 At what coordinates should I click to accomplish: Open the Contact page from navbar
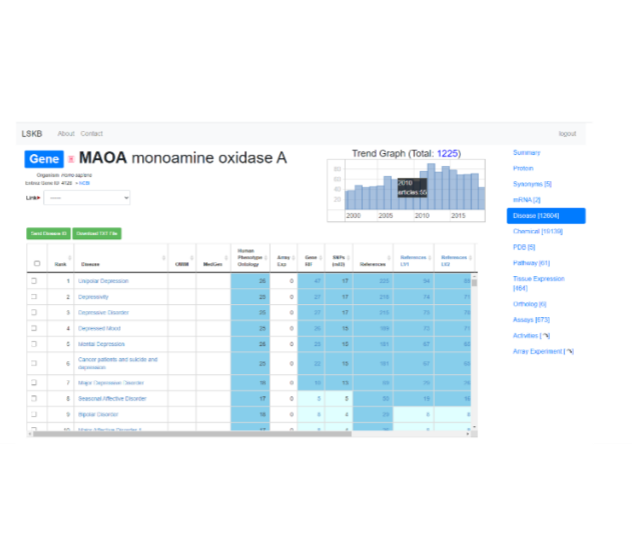pos(91,133)
